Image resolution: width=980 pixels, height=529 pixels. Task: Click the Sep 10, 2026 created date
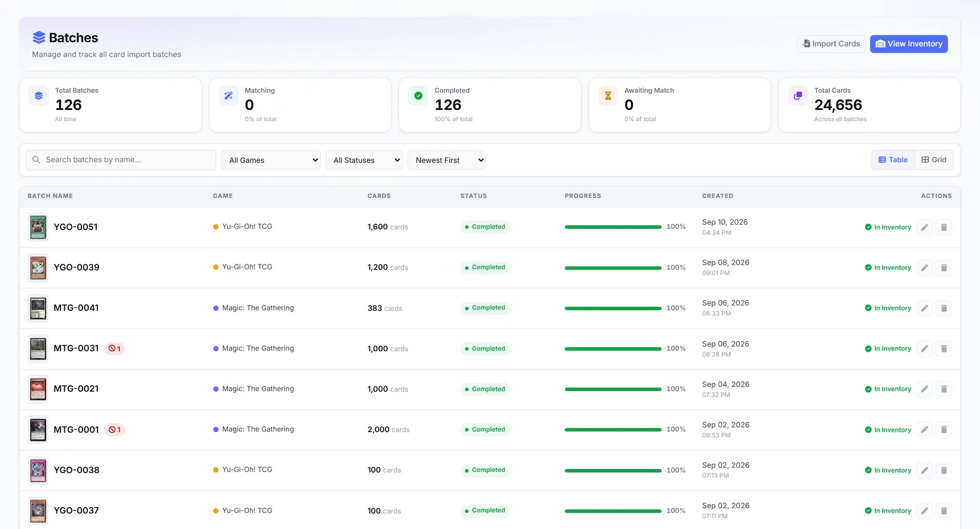725,222
